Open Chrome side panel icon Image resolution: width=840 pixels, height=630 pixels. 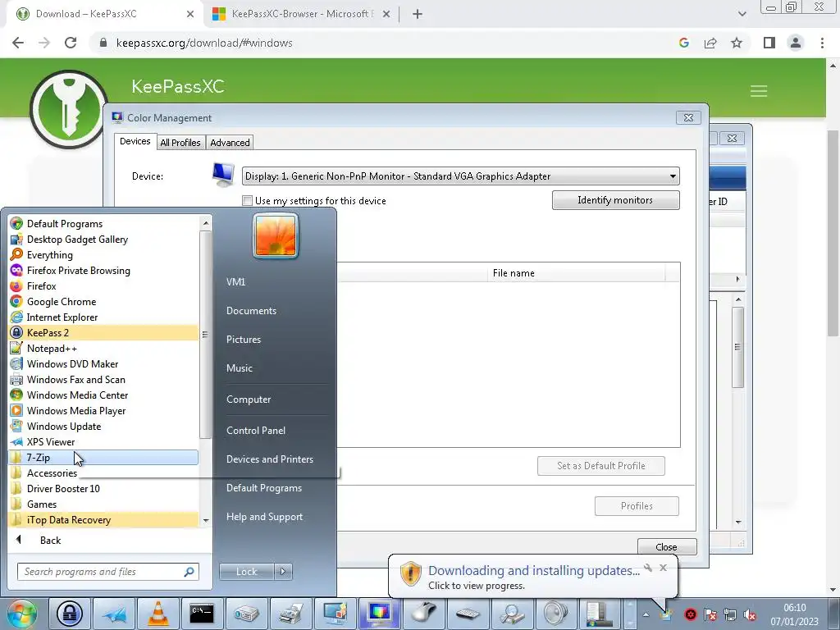(x=769, y=43)
